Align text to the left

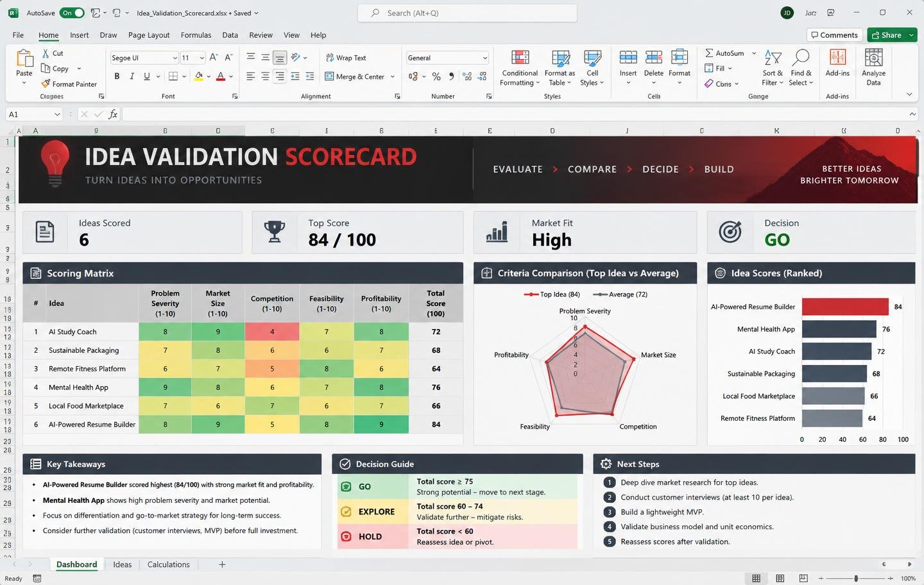point(250,76)
